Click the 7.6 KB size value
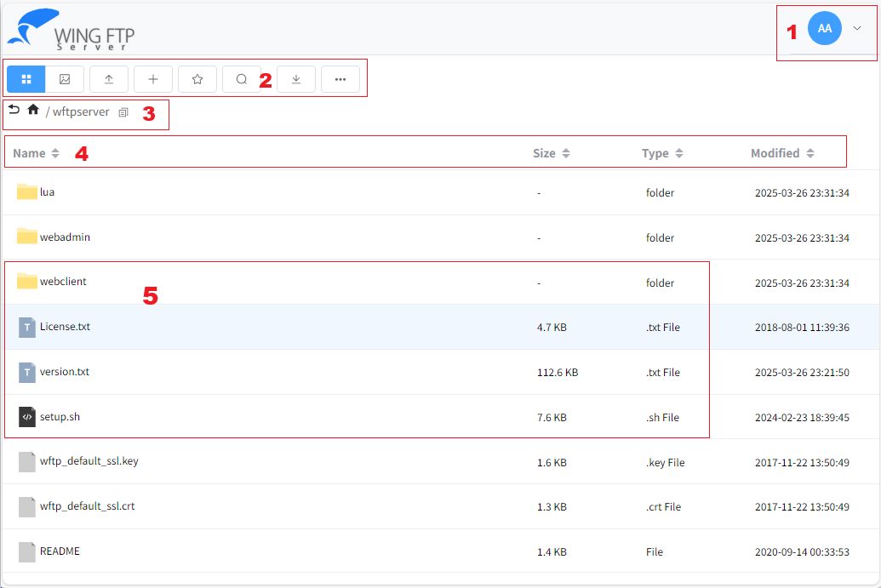881x588 pixels. click(x=552, y=417)
